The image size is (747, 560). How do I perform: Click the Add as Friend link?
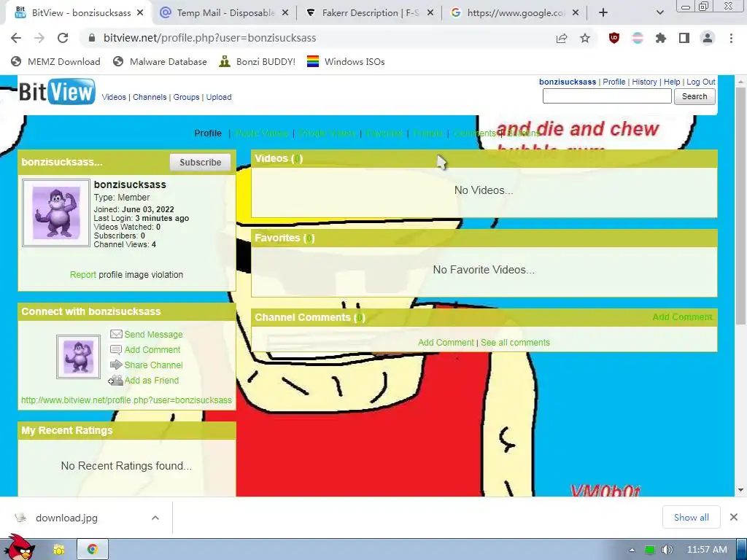click(152, 381)
